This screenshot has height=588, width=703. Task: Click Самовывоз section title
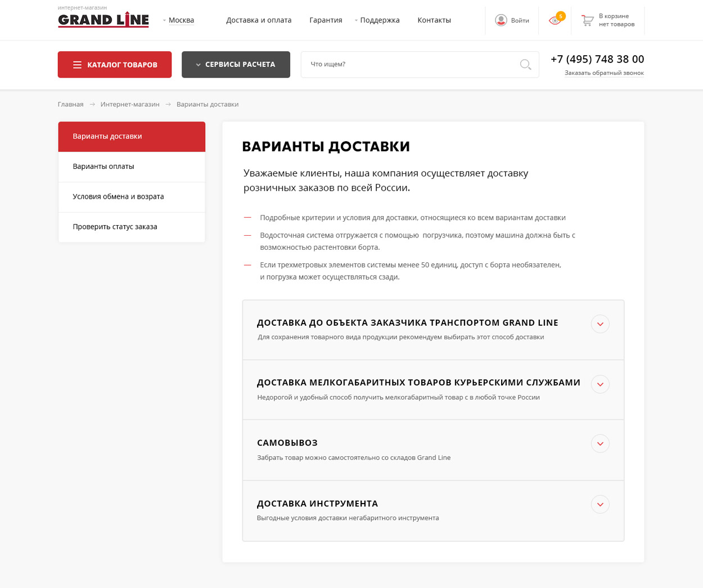tap(287, 443)
